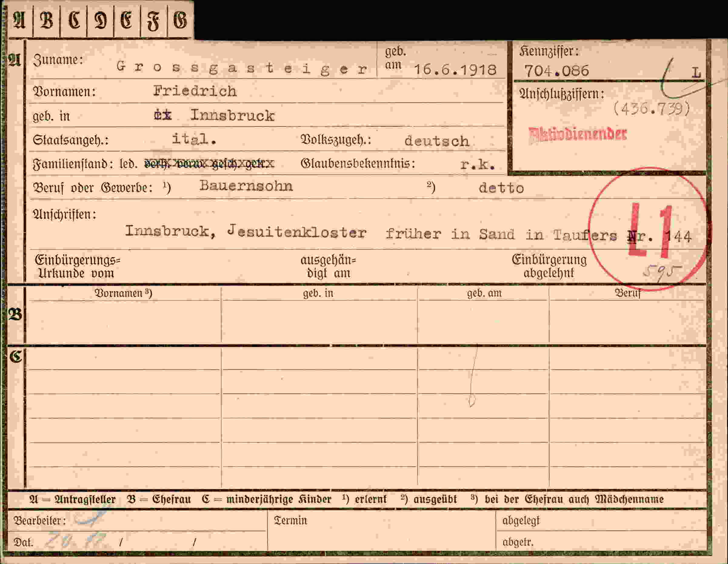
Task: Click the Vornamen column header in section B
Action: coord(123,293)
